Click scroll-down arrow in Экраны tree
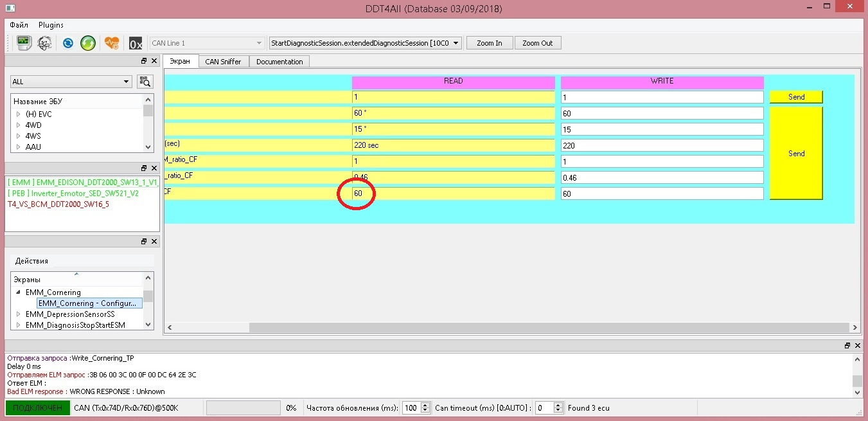868x421 pixels. (x=148, y=325)
